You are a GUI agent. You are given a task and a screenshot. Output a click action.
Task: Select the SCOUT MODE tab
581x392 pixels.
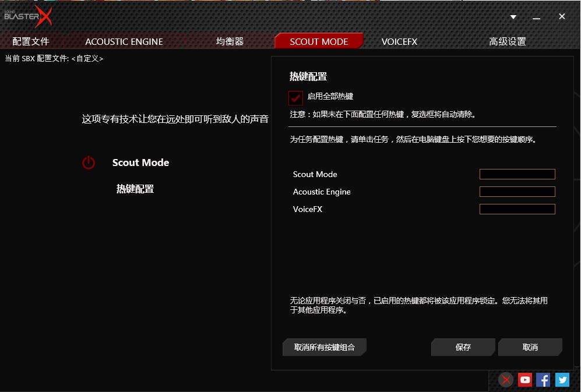(319, 41)
